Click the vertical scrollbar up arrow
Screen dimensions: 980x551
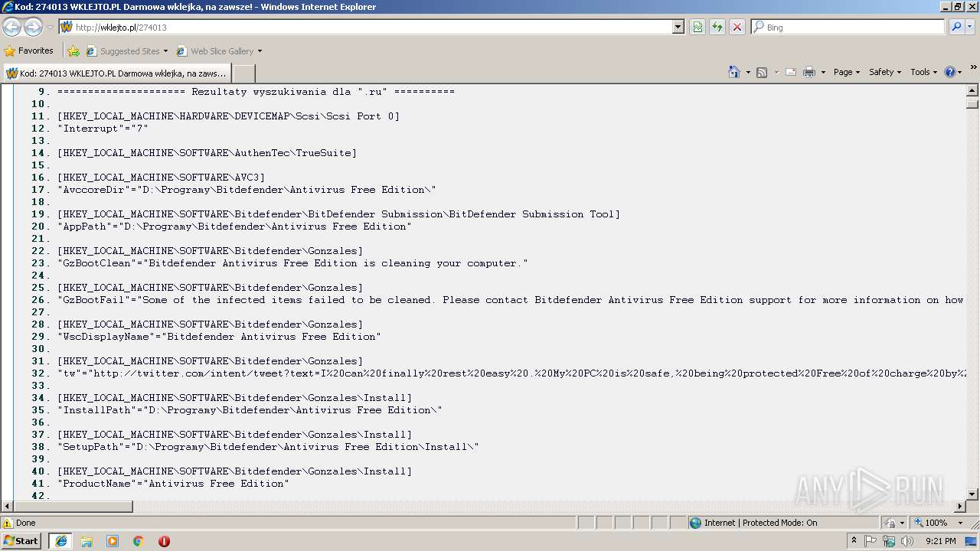click(972, 90)
